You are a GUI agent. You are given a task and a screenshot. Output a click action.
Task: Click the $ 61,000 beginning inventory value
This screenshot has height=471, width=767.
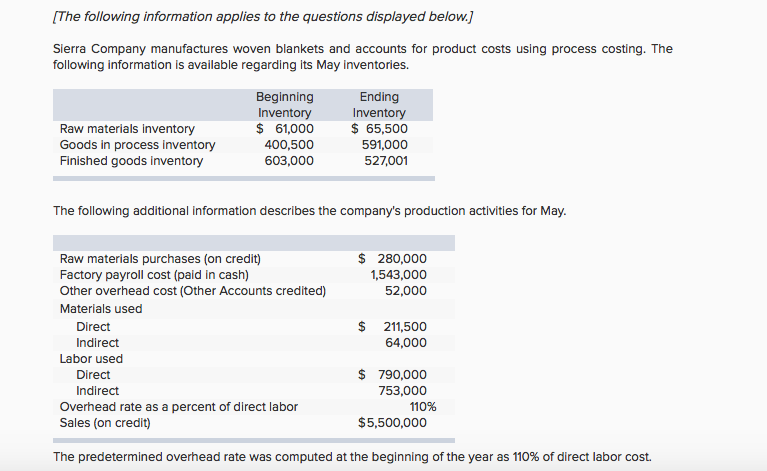(x=285, y=129)
